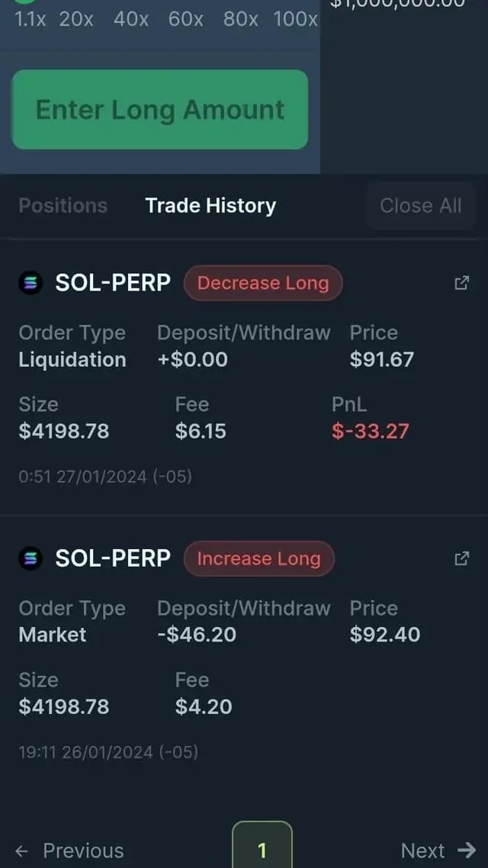Screen dimensions: 488x868
Task: Click the Close All button
Action: [x=420, y=205]
